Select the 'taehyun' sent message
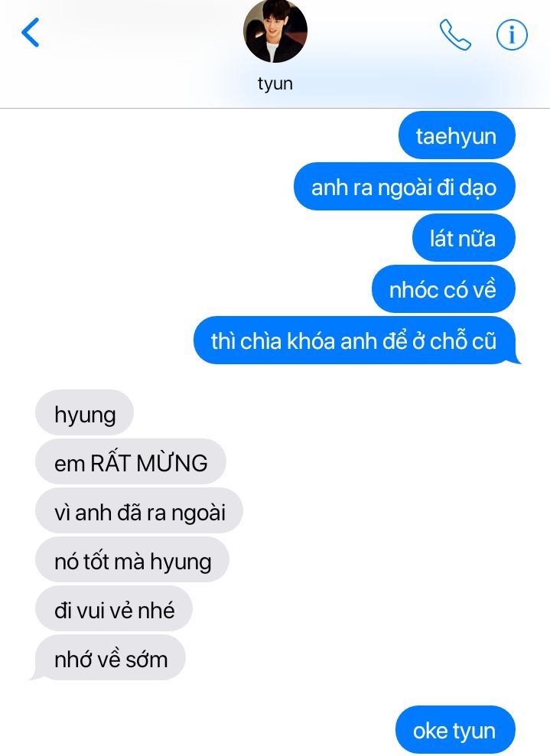 click(457, 135)
